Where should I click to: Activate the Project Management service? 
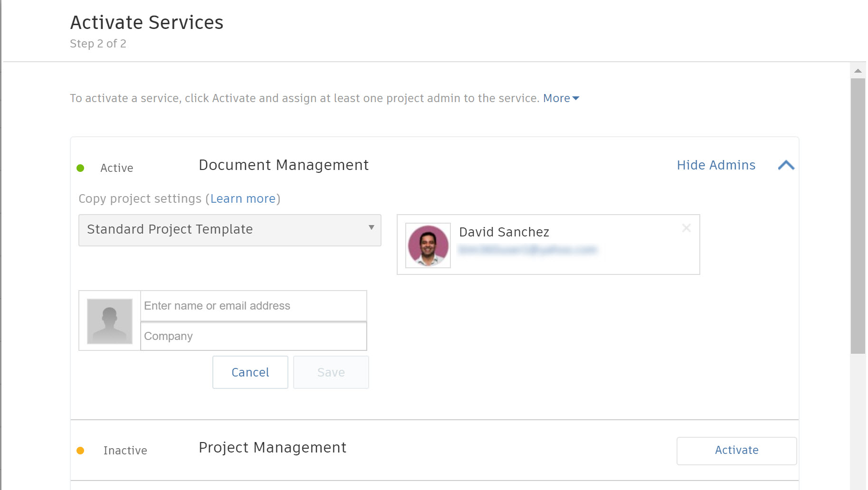[736, 450]
